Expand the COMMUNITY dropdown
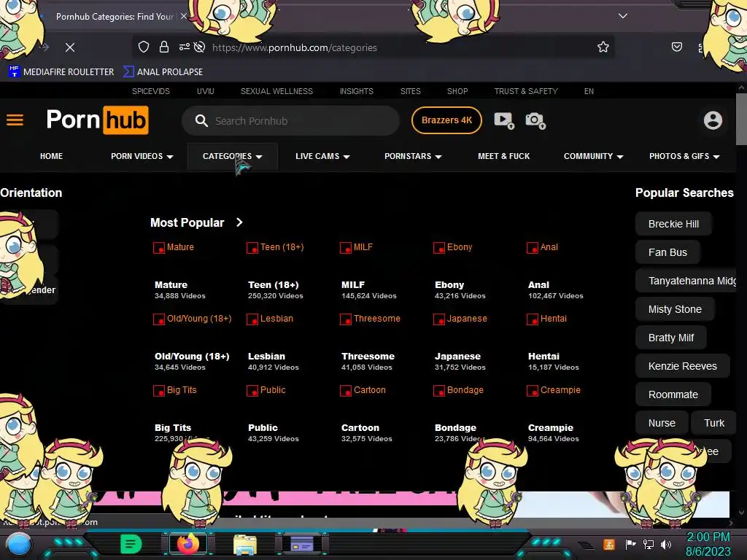The height and width of the screenshot is (560, 747). [x=593, y=156]
